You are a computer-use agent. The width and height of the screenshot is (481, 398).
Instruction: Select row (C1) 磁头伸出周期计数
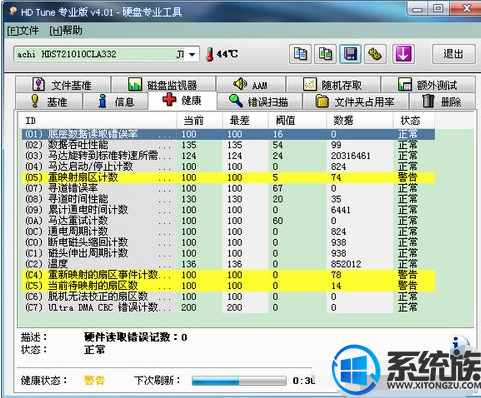228,253
